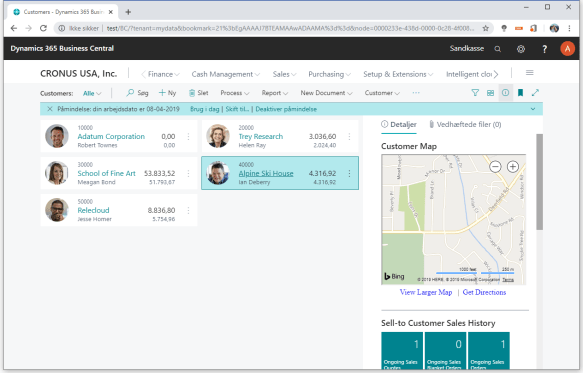
Task: Zoom in on the Customer Map
Action: click(x=513, y=167)
